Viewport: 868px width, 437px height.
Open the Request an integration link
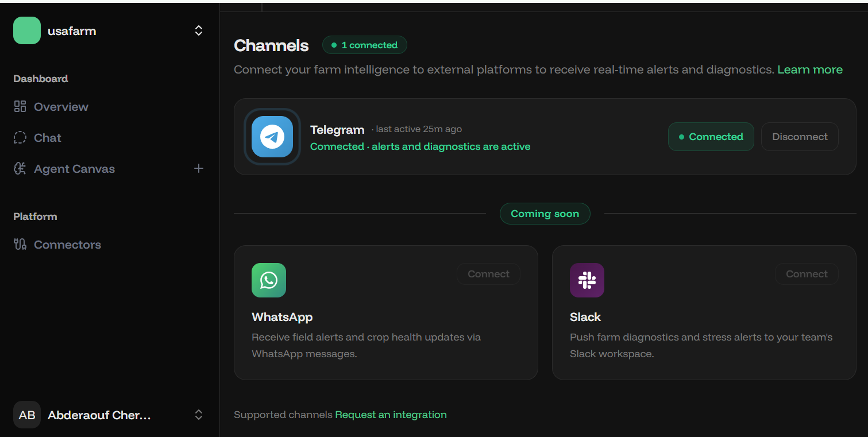[x=391, y=415]
